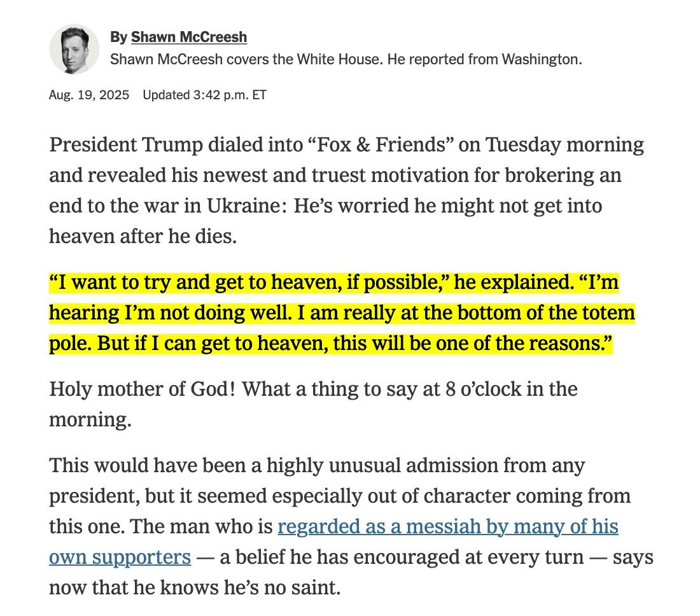Screen dimensions: 700x616
Task: Click the "Holy mother of God!" sentence
Action: click(142, 389)
